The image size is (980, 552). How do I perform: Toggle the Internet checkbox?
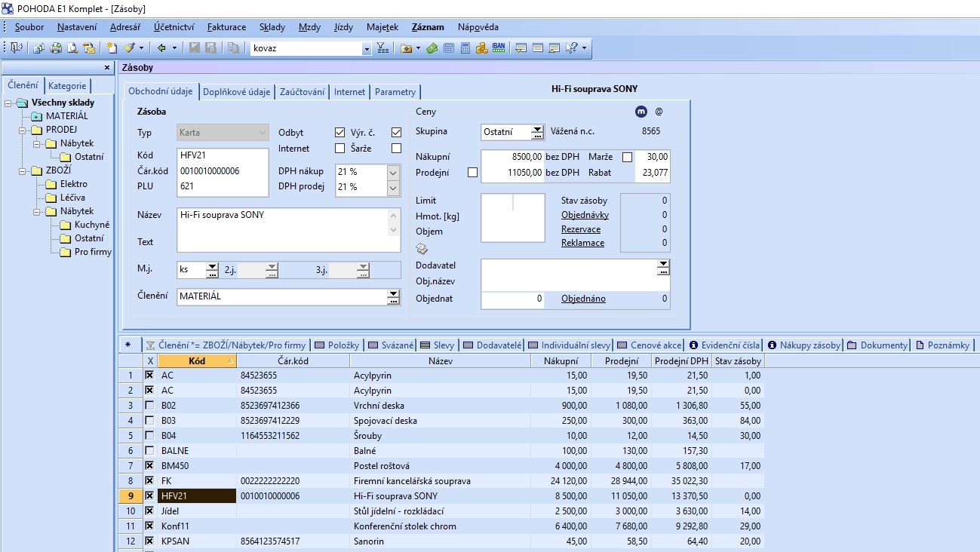pos(339,149)
